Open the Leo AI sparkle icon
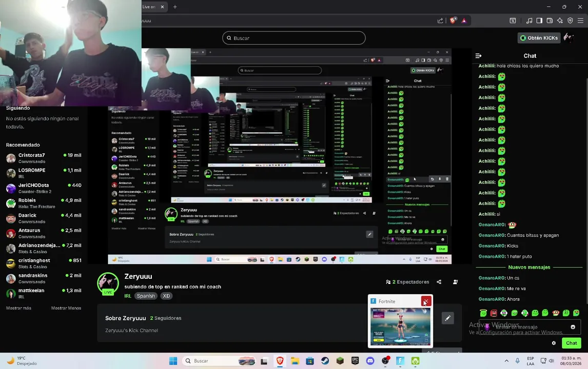588x369 pixels. pos(560,20)
